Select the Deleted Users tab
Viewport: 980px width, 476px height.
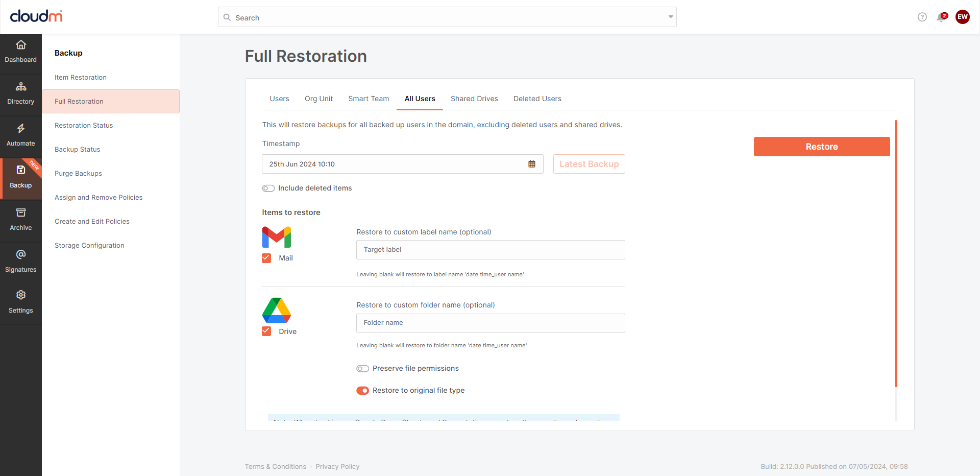537,99
